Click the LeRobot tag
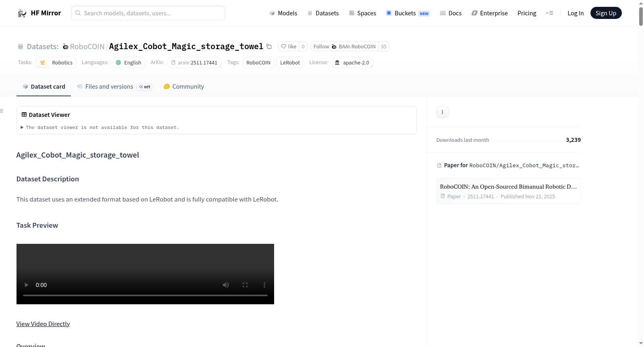 290,62
